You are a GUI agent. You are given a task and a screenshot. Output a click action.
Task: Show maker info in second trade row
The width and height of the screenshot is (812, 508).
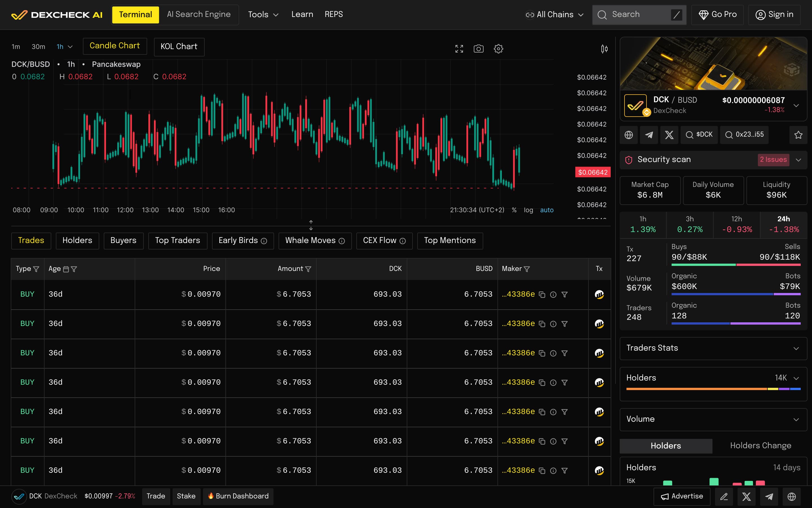(x=553, y=324)
